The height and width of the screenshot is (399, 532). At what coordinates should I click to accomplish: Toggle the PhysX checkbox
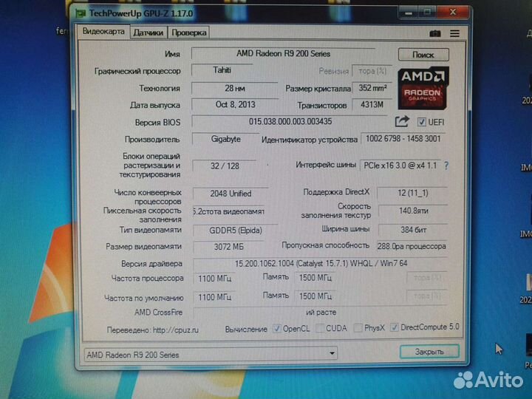(x=358, y=328)
